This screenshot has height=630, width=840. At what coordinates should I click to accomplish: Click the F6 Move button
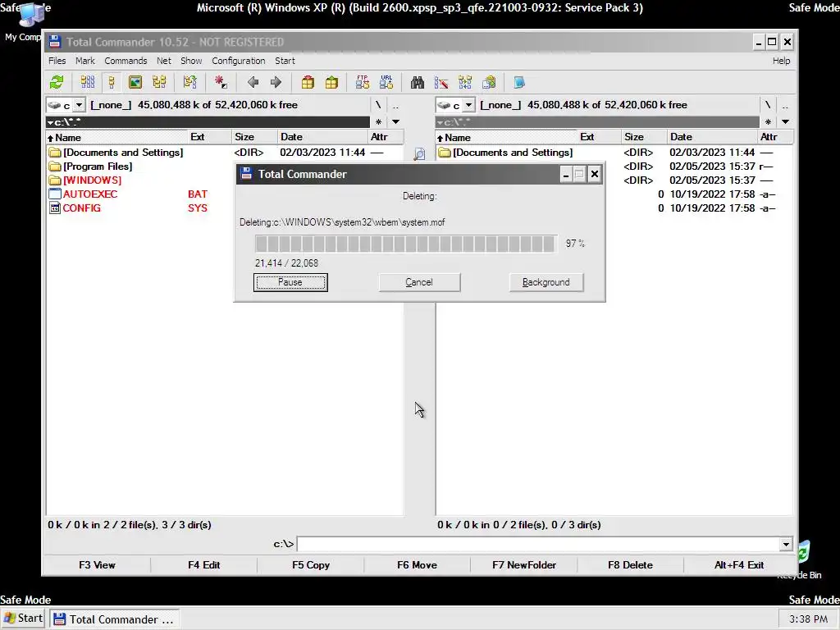(x=418, y=564)
